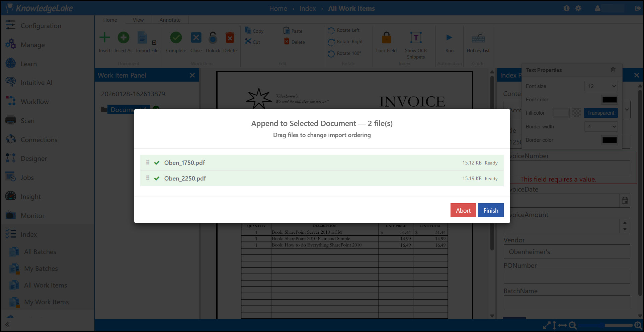Grab drag handle of Oben_1750.pdf
The image size is (644, 332).
(x=148, y=162)
